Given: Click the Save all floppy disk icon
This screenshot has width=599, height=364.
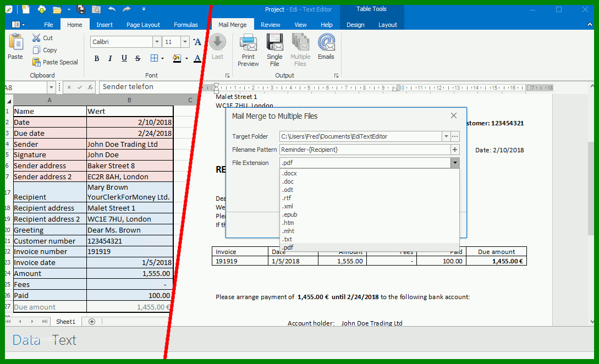Looking at the screenshot, I should [81, 9].
